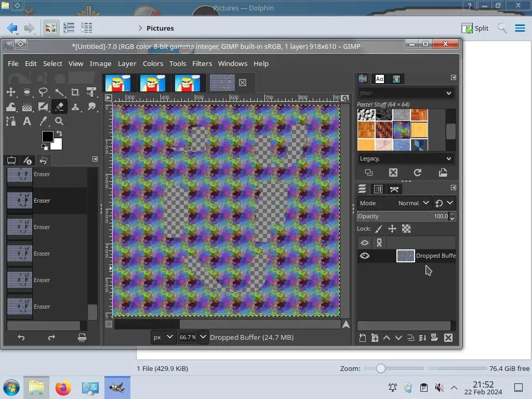Select the Color Picker eyedropper tool
Screen dimensions: 532x399
tap(43, 121)
